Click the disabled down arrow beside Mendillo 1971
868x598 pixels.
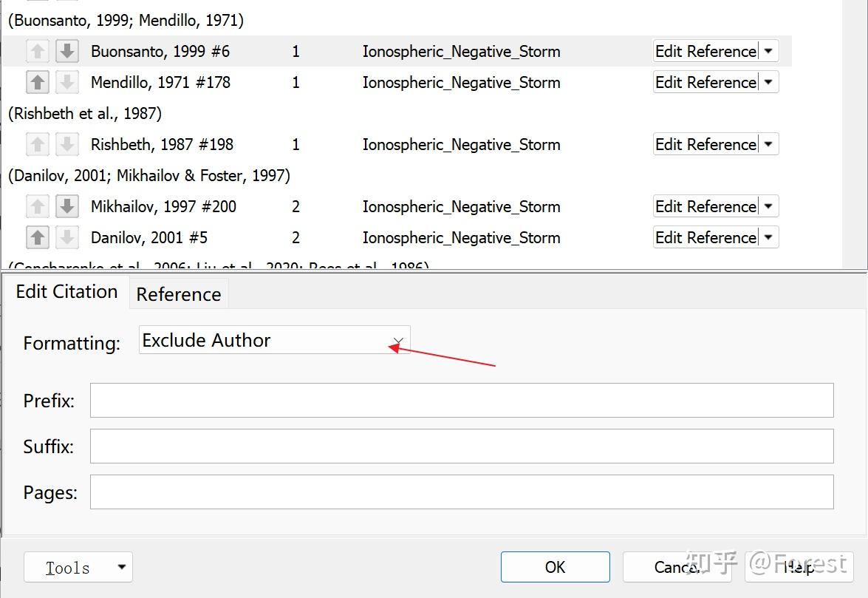point(67,82)
